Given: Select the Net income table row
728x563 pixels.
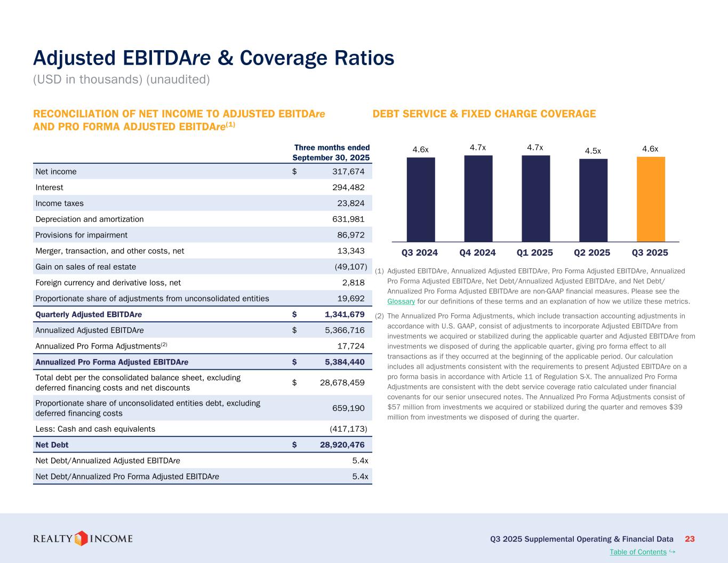Looking at the screenshot, I should point(202,171).
